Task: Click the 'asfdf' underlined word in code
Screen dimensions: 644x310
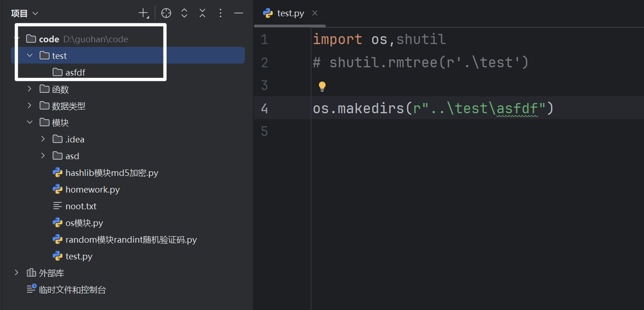Action: (518, 108)
